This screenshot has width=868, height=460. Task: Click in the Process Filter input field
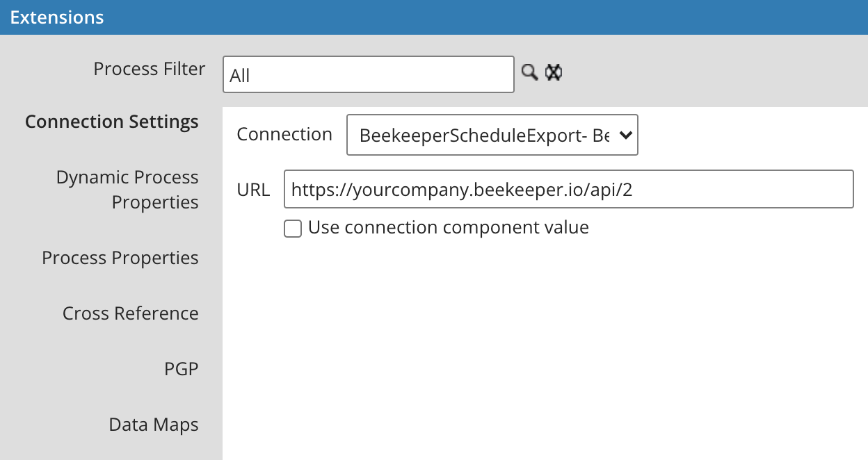click(369, 74)
